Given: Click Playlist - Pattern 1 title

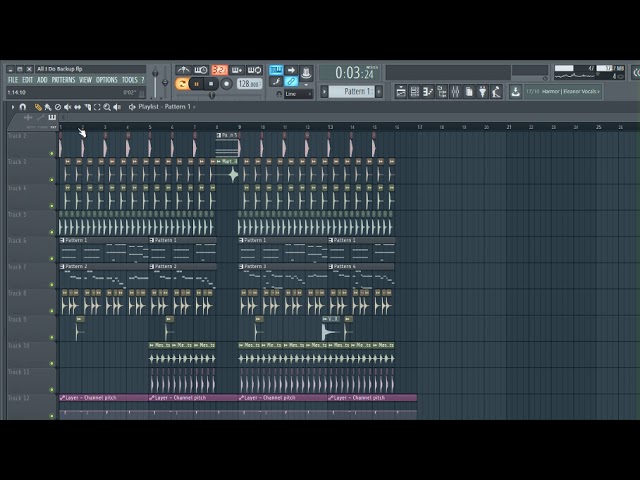Looking at the screenshot, I should tap(164, 107).
